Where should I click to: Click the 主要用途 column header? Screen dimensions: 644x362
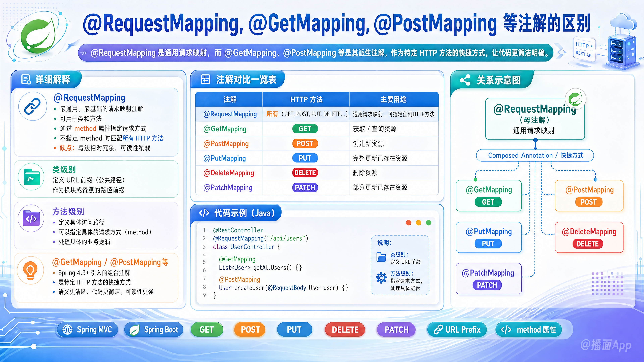click(x=394, y=99)
